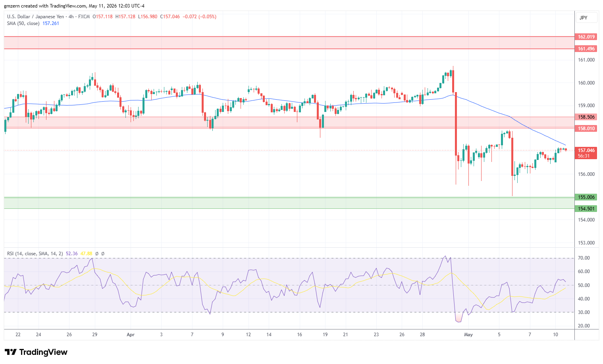Click the 161.000 price axis tick

(586, 60)
